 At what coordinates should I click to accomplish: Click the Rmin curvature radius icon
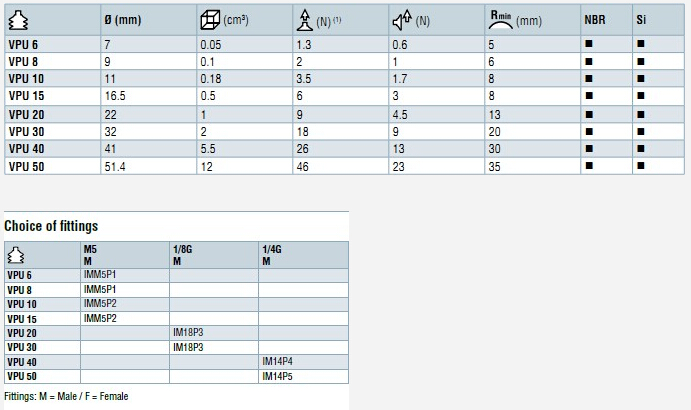tap(501, 17)
